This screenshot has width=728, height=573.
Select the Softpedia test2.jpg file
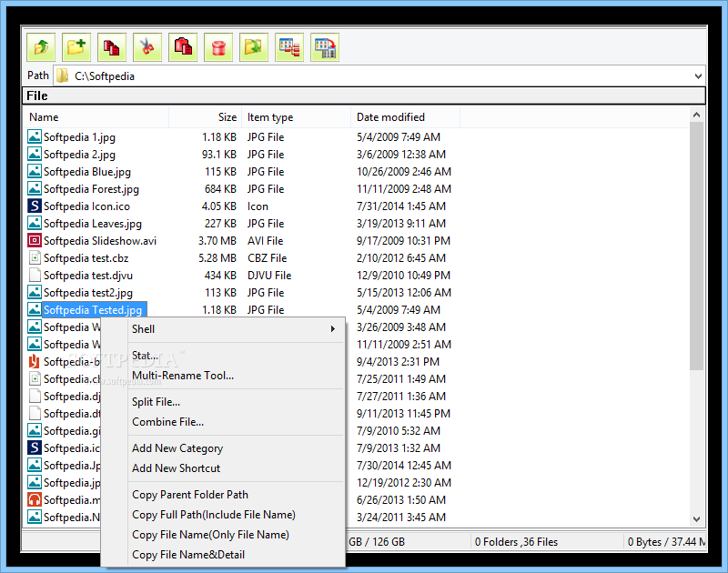pyautogui.click(x=88, y=292)
